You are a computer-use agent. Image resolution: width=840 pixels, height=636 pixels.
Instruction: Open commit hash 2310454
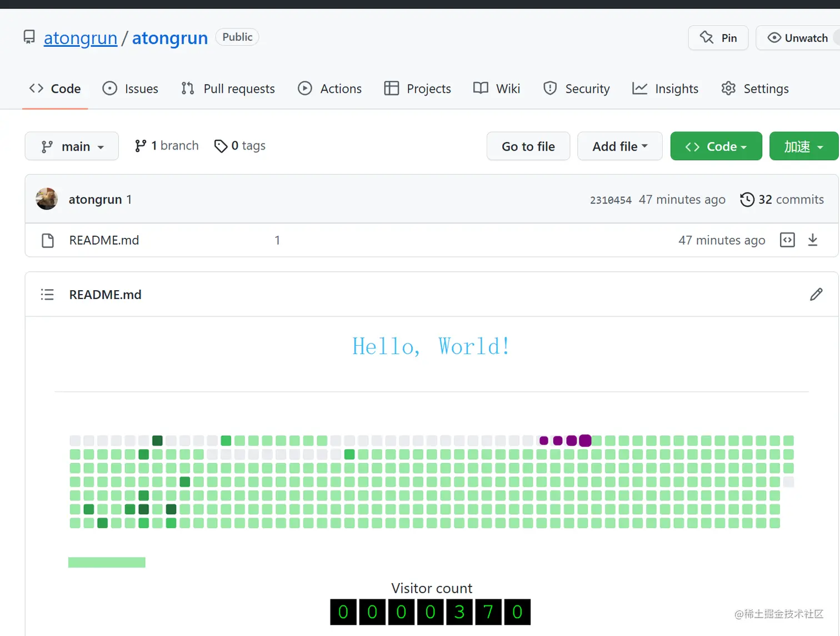pos(611,200)
